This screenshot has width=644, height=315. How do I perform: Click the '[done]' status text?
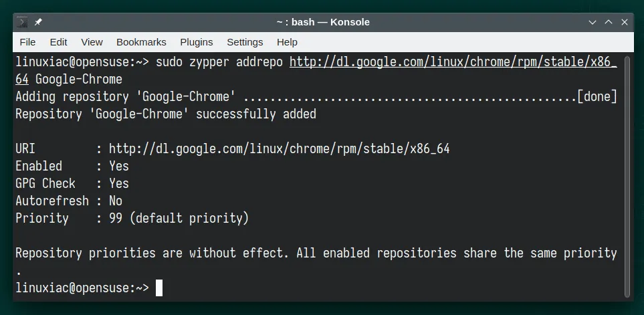coord(597,97)
